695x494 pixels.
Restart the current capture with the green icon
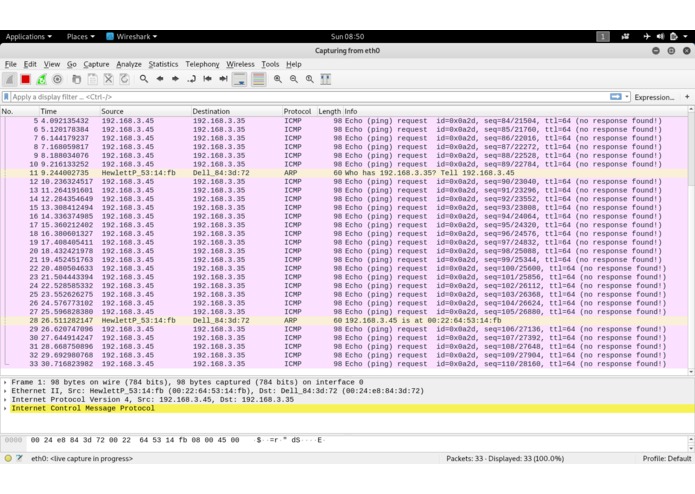click(41, 79)
